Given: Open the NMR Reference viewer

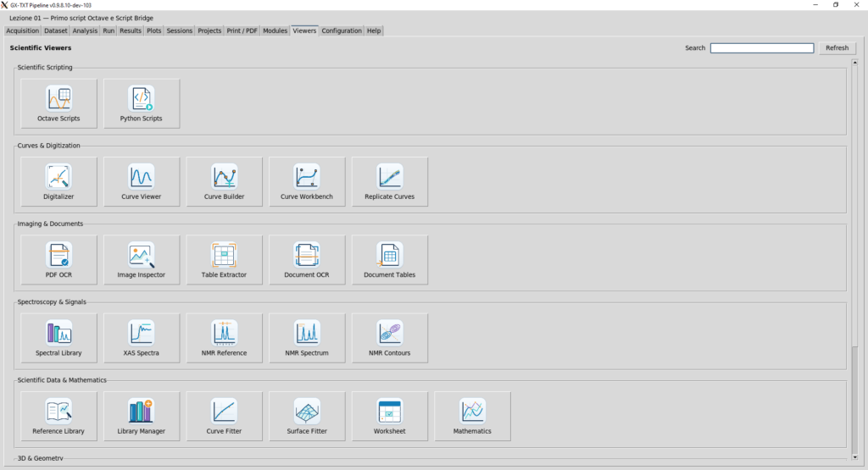Looking at the screenshot, I should click(x=224, y=339).
